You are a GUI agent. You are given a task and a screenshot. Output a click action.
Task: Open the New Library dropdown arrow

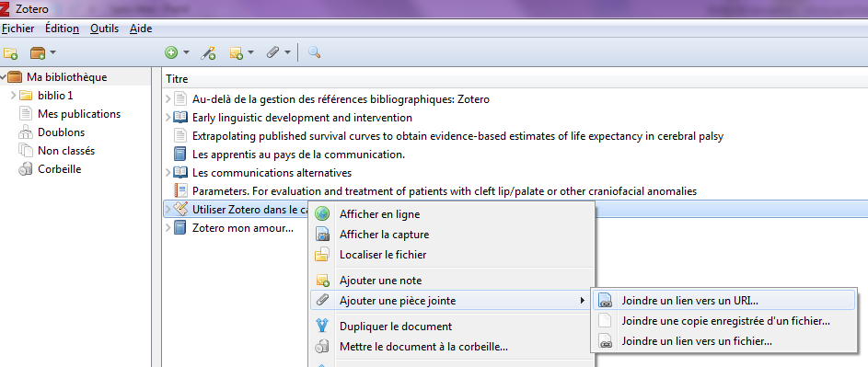tap(52, 53)
